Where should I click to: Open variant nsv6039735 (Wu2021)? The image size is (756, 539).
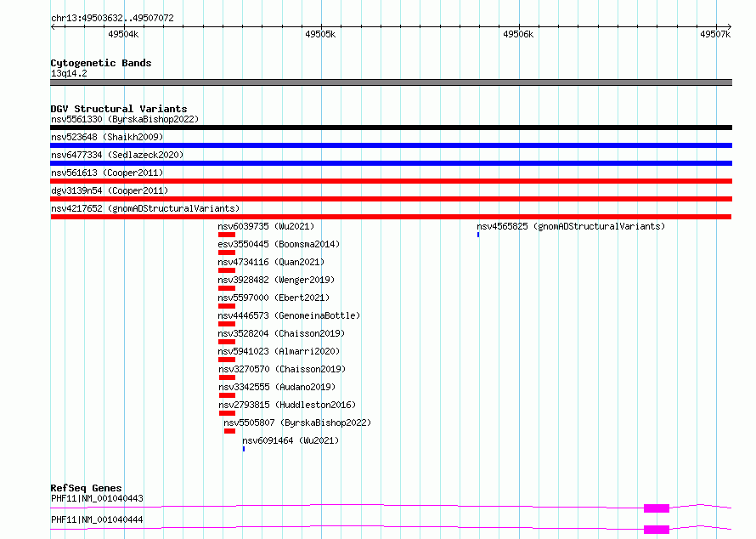(x=266, y=226)
